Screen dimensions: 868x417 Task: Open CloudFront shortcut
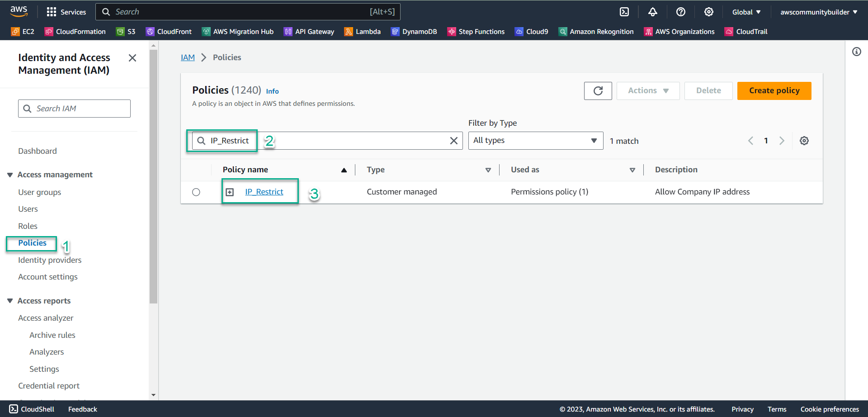(169, 32)
